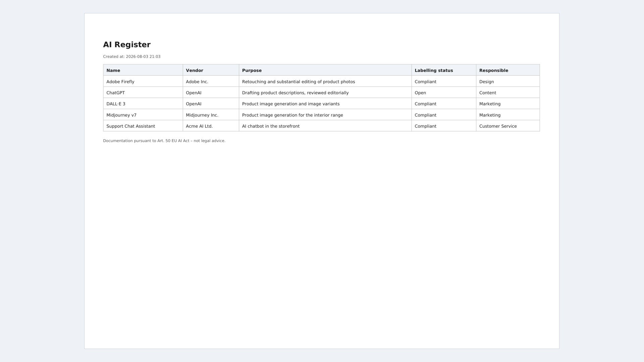Select the Support Chat Assistant name cell
The image size is (644, 362).
(x=143, y=126)
